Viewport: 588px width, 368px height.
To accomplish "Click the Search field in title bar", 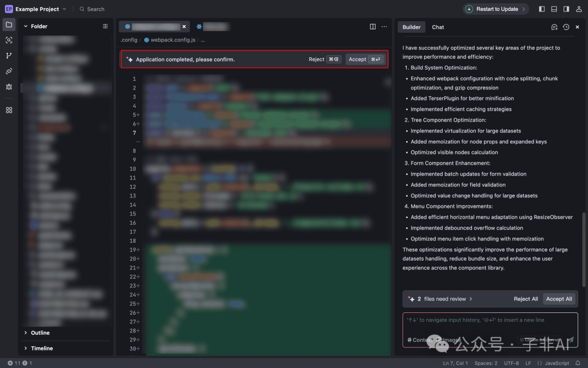I will coord(92,9).
